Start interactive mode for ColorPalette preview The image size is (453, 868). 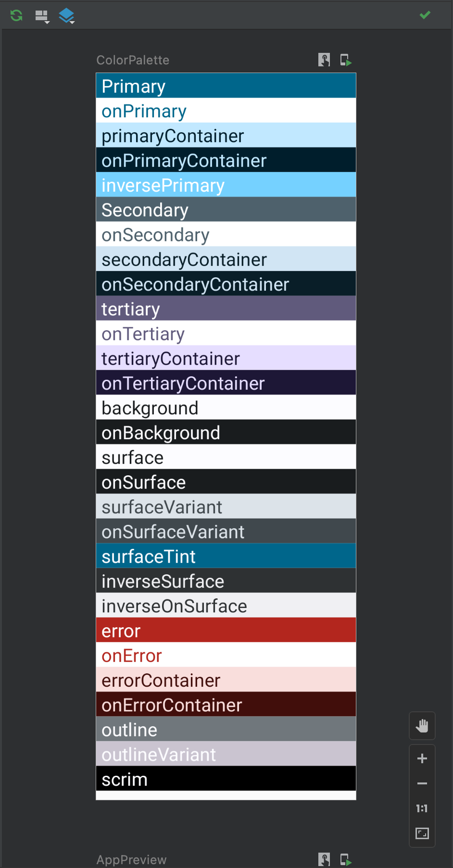tap(325, 60)
